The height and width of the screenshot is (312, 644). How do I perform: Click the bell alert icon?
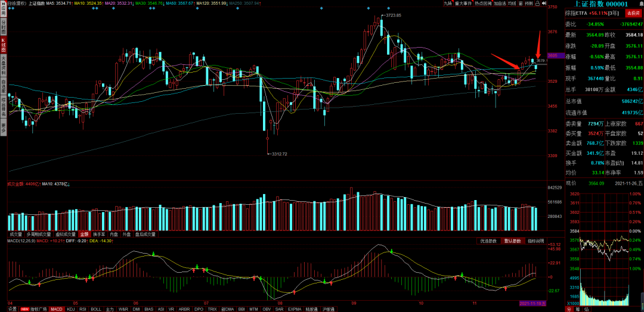[642, 4]
